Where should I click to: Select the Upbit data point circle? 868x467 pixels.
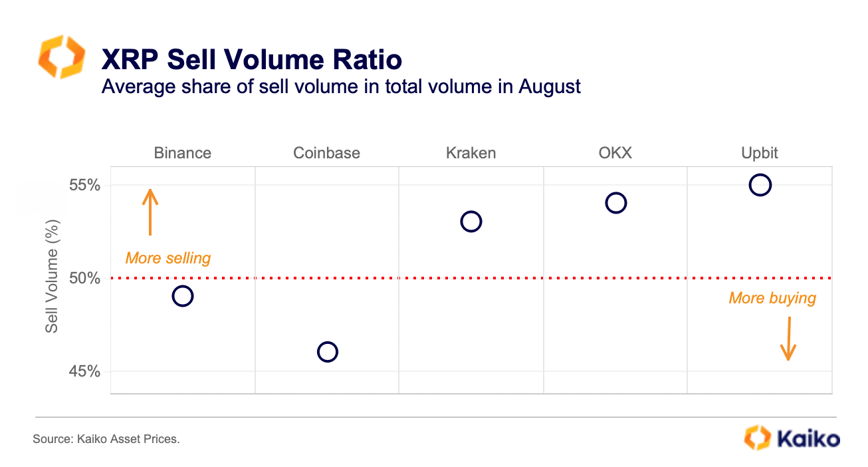pyautogui.click(x=760, y=185)
